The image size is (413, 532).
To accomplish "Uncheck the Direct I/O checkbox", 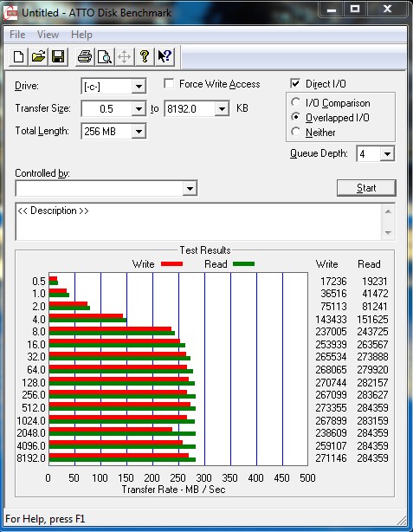I will [x=295, y=83].
